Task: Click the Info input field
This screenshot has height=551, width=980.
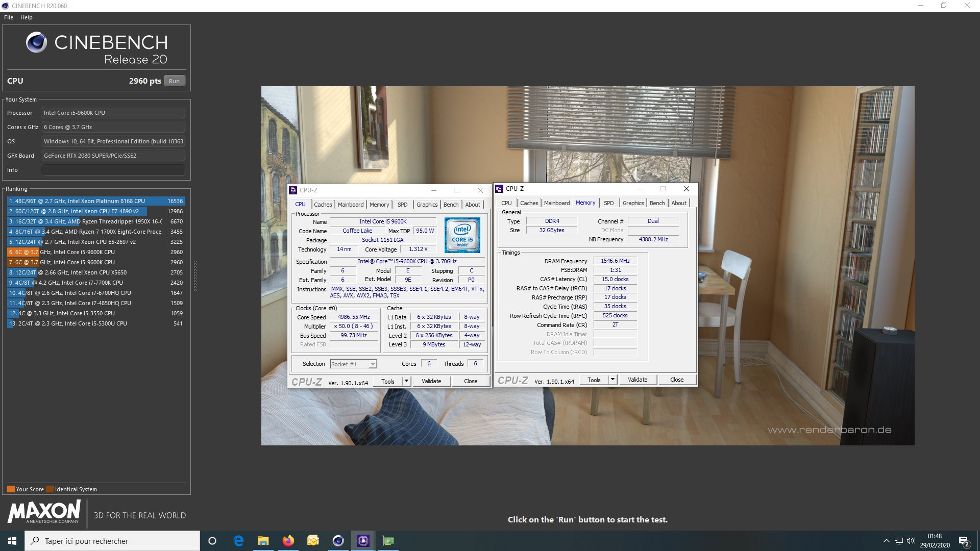Action: [113, 170]
